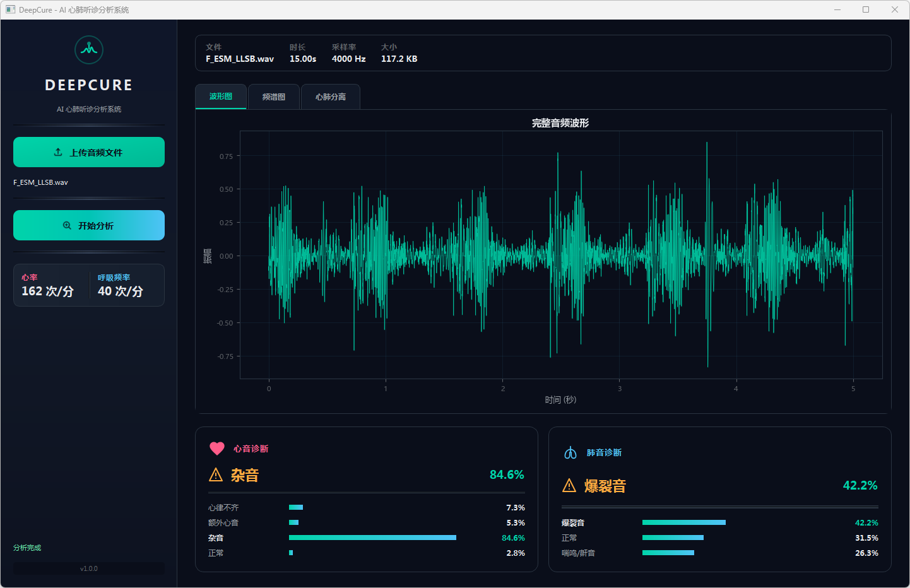910x588 pixels.
Task: Click the waveform plot titled 完整音频波形
Action: [560, 255]
